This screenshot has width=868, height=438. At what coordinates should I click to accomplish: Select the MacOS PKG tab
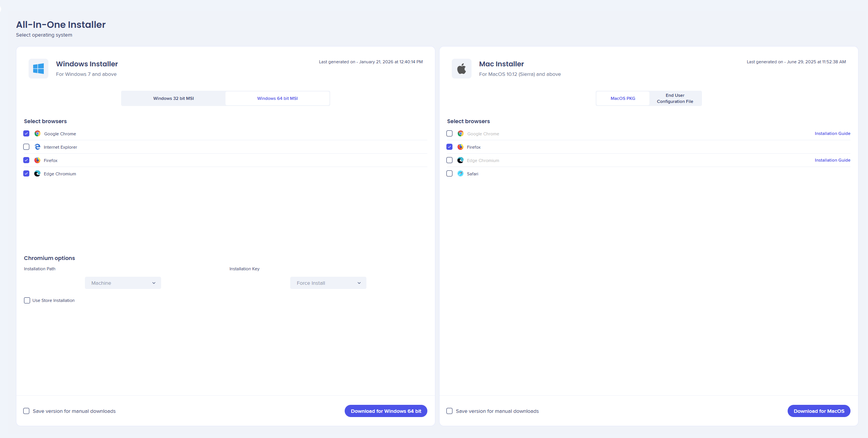click(623, 98)
